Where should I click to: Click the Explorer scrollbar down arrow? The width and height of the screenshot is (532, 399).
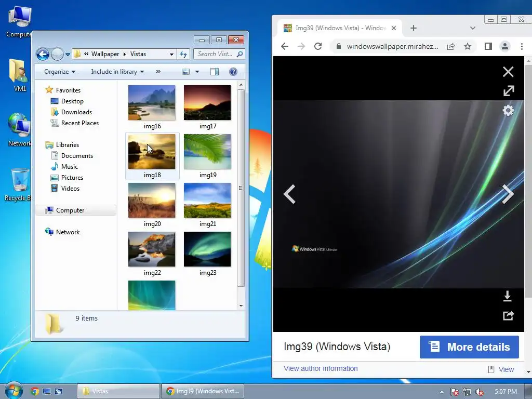pos(241,305)
